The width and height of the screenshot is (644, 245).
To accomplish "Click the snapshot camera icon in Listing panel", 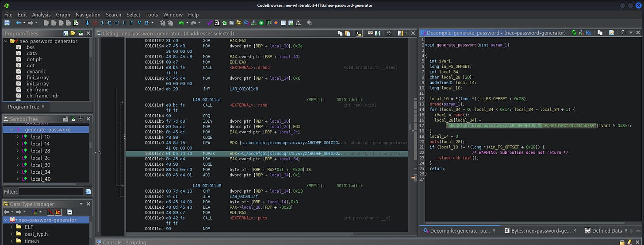I will [x=389, y=33].
